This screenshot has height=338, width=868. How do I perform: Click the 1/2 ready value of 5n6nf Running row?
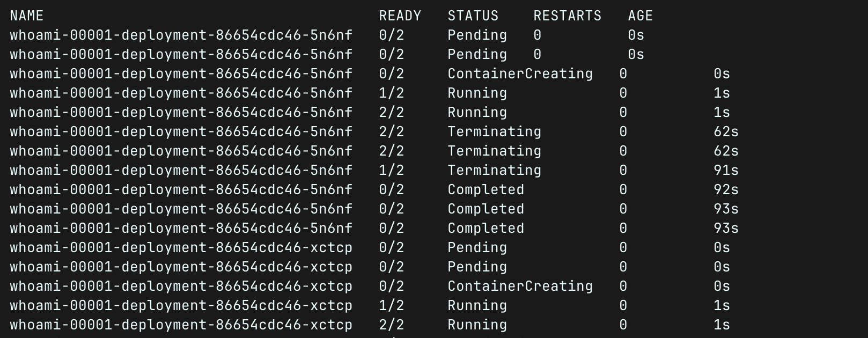point(391,93)
